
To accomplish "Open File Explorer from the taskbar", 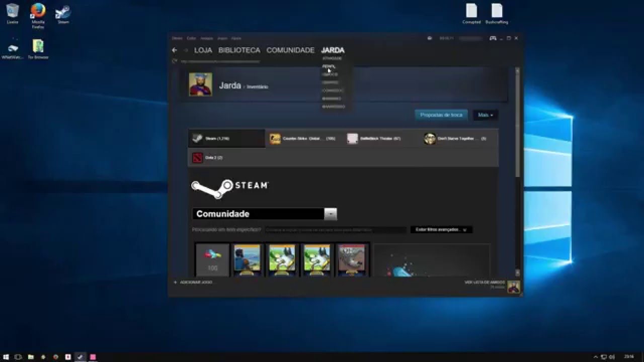I will click(x=31, y=357).
